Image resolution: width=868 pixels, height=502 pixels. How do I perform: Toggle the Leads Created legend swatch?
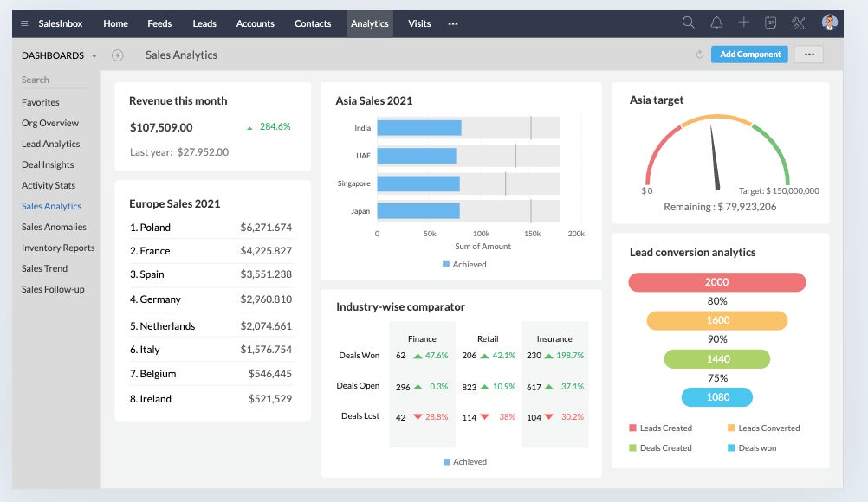632,428
